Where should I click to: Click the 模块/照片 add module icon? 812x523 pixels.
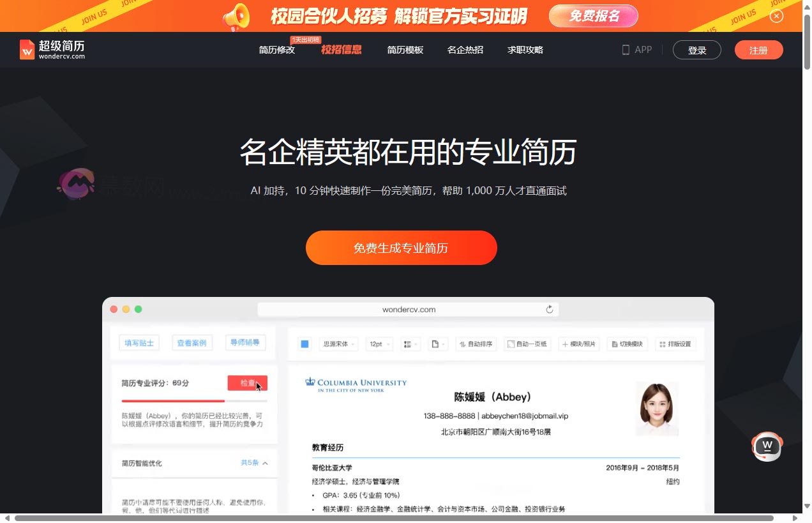(578, 344)
